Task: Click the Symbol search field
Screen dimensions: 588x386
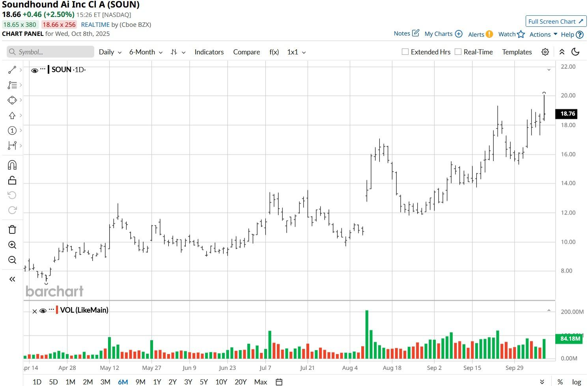Action: pos(50,52)
